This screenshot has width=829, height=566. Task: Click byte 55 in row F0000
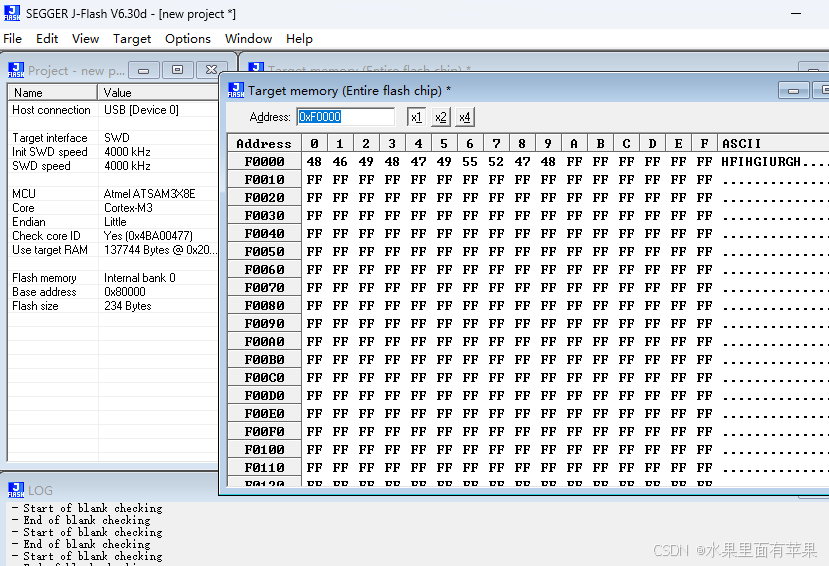click(x=469, y=161)
